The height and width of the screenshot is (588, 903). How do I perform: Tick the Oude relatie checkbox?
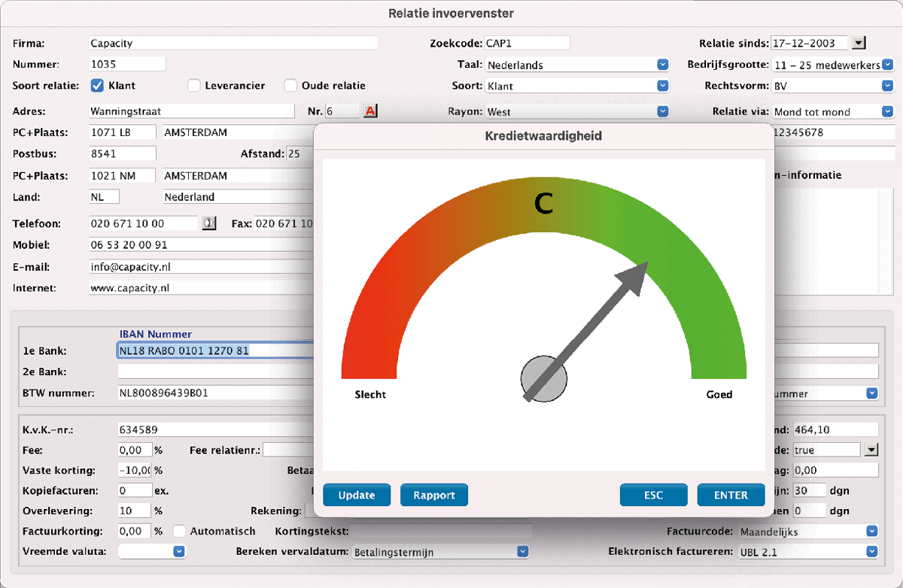(x=290, y=86)
